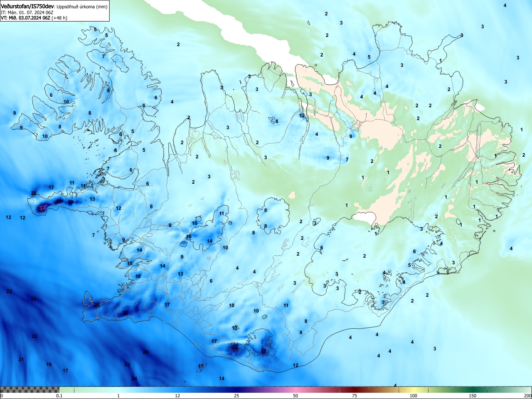
Task: Click the Veðurstofan/IS750dev title text
Action: pyautogui.click(x=27, y=7)
